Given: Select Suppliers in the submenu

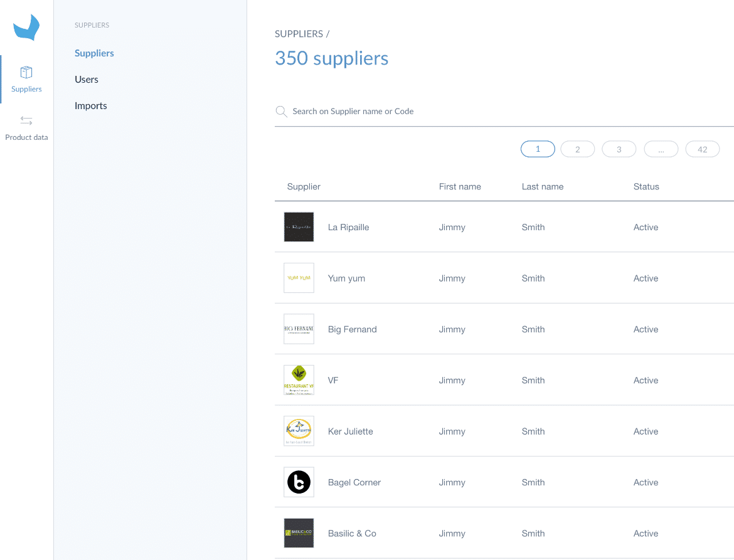Looking at the screenshot, I should (94, 53).
